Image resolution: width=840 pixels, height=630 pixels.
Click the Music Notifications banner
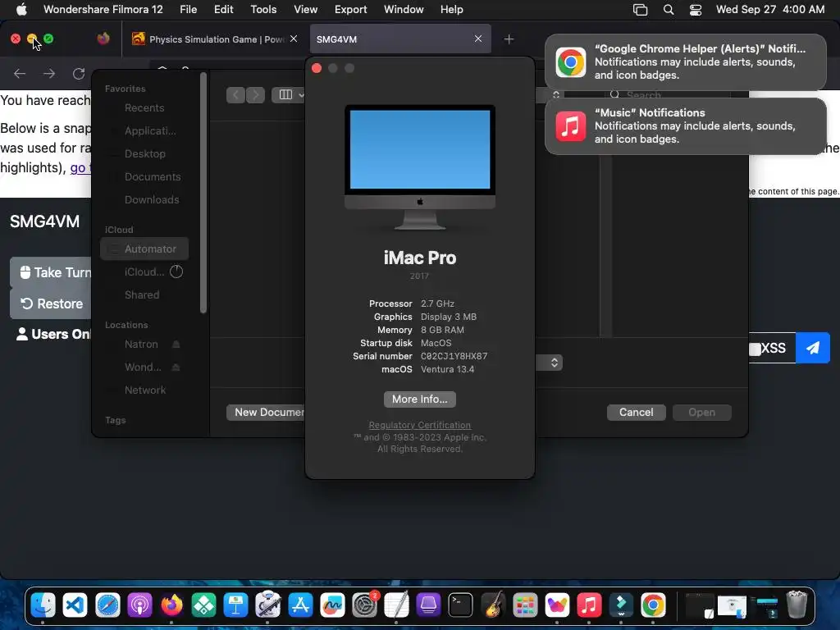(x=685, y=126)
